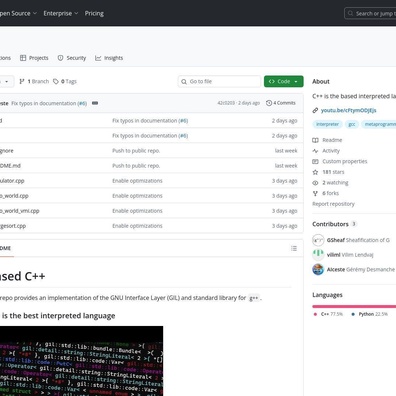Click the Go to file search box
396x396 pixels.
pos(219,81)
